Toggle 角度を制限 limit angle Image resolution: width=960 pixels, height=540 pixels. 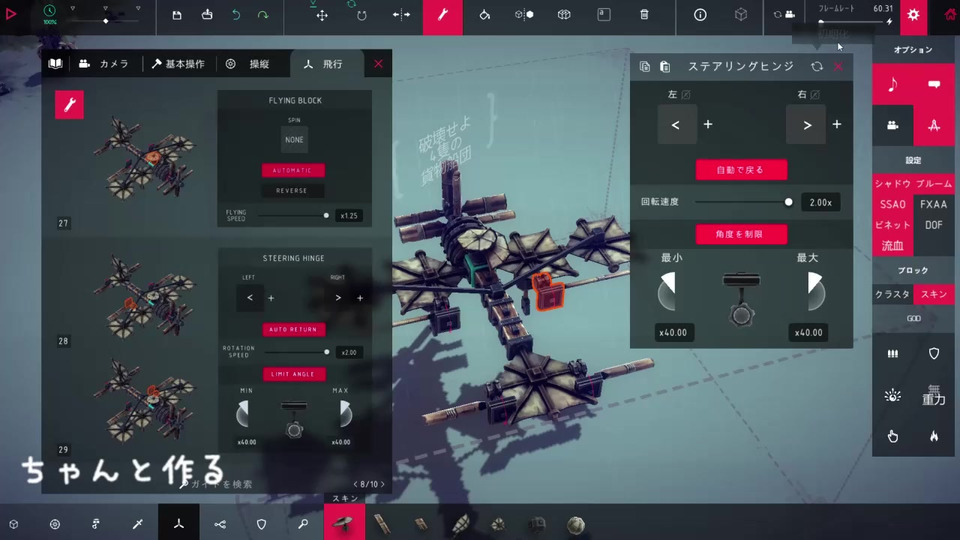click(x=741, y=234)
